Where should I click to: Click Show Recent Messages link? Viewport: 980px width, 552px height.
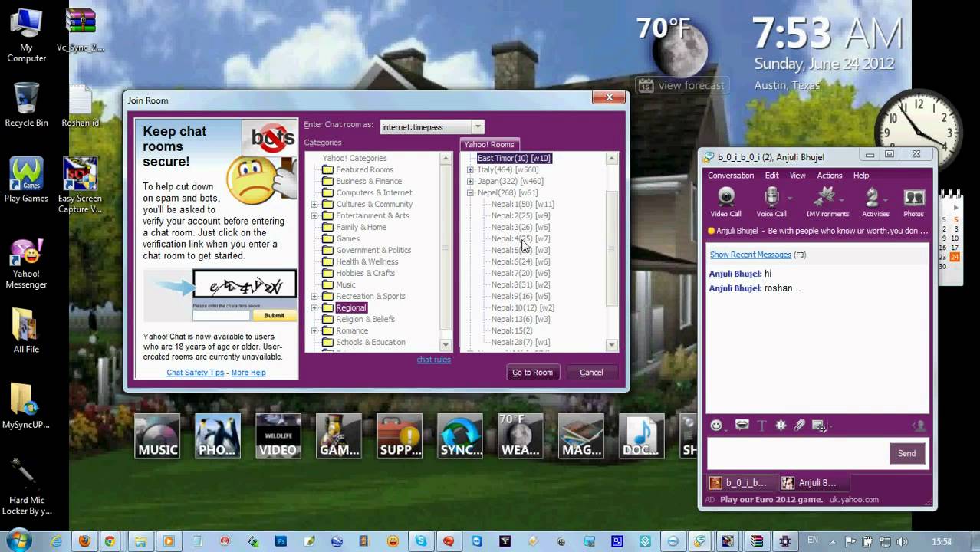click(x=750, y=255)
